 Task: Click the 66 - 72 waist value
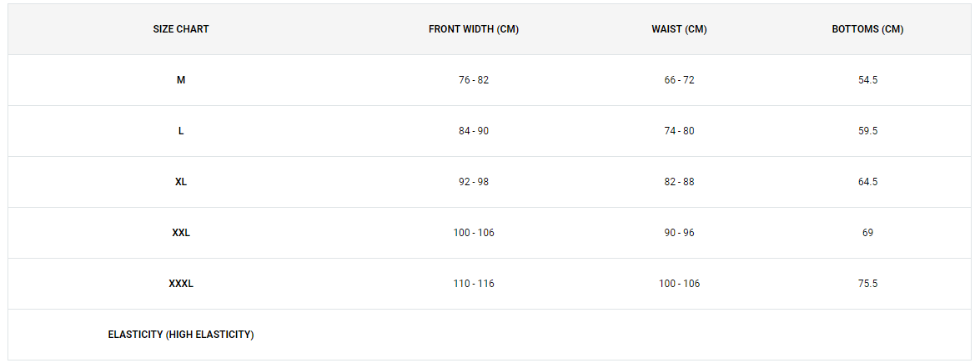pos(680,80)
